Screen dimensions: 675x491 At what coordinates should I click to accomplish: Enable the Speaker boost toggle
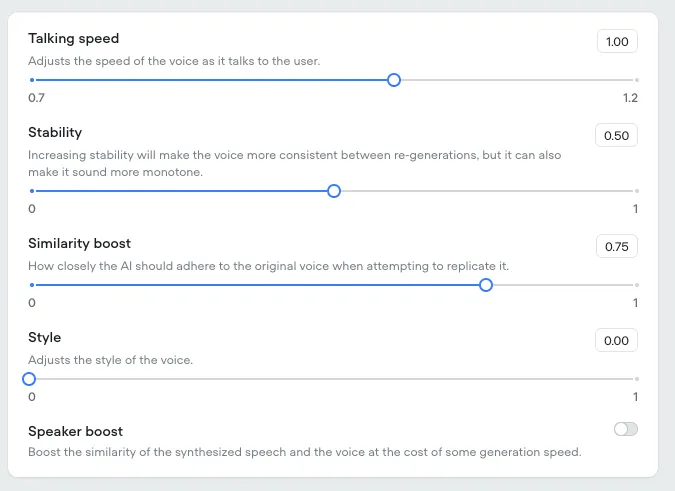pos(625,429)
